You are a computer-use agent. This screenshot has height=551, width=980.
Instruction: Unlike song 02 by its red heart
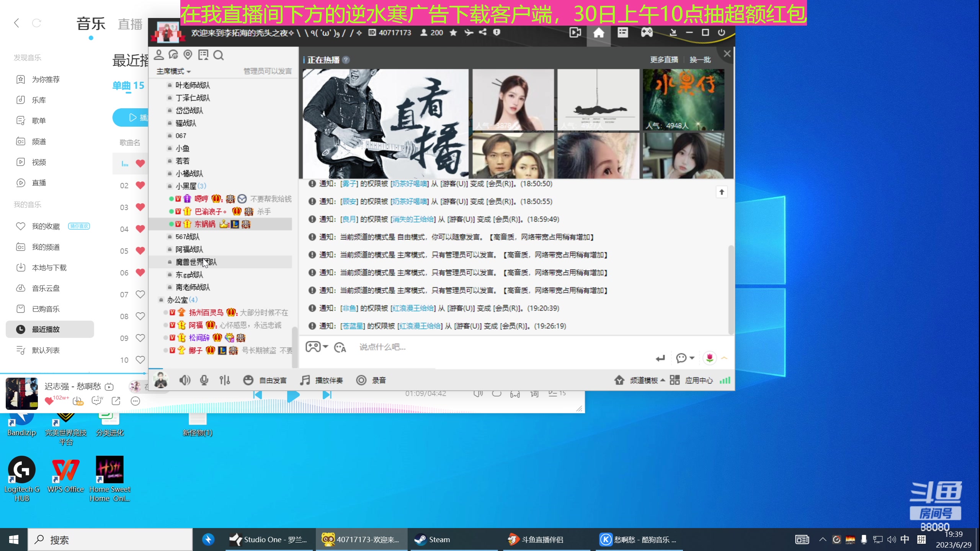(x=140, y=186)
